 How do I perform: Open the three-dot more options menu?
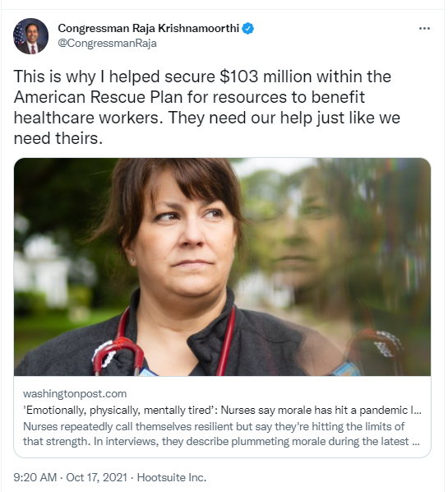424,29
